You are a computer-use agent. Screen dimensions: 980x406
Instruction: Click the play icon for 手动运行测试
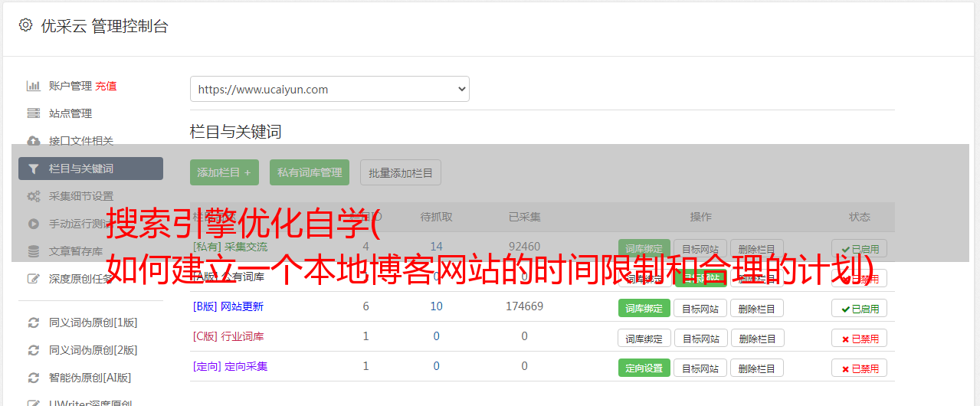pos(34,224)
